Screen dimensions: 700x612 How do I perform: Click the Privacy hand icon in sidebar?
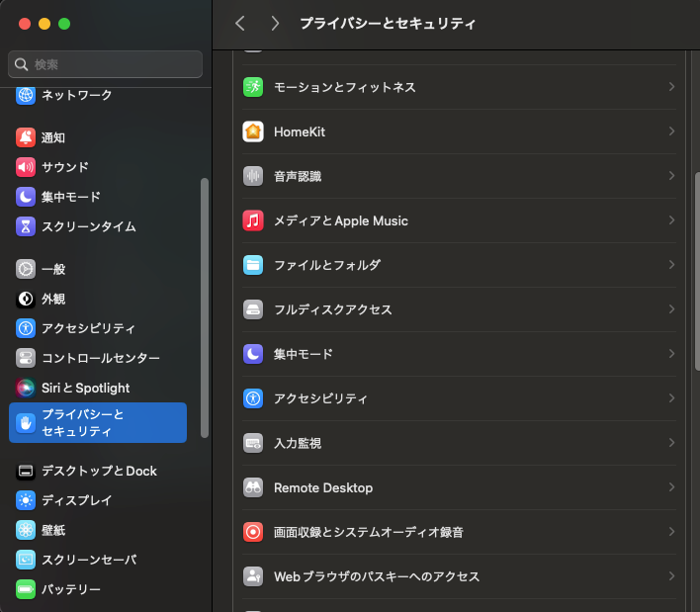pos(26,423)
